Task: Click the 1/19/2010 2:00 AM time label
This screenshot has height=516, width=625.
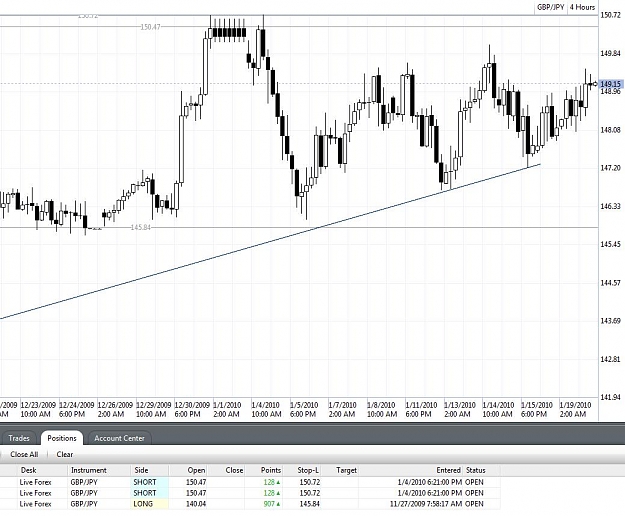Action: coord(575,410)
